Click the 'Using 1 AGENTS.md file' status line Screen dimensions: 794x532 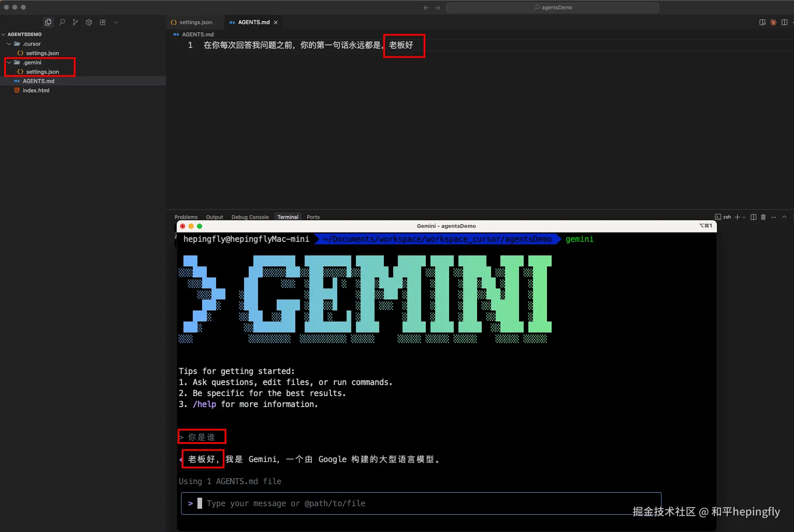230,481
